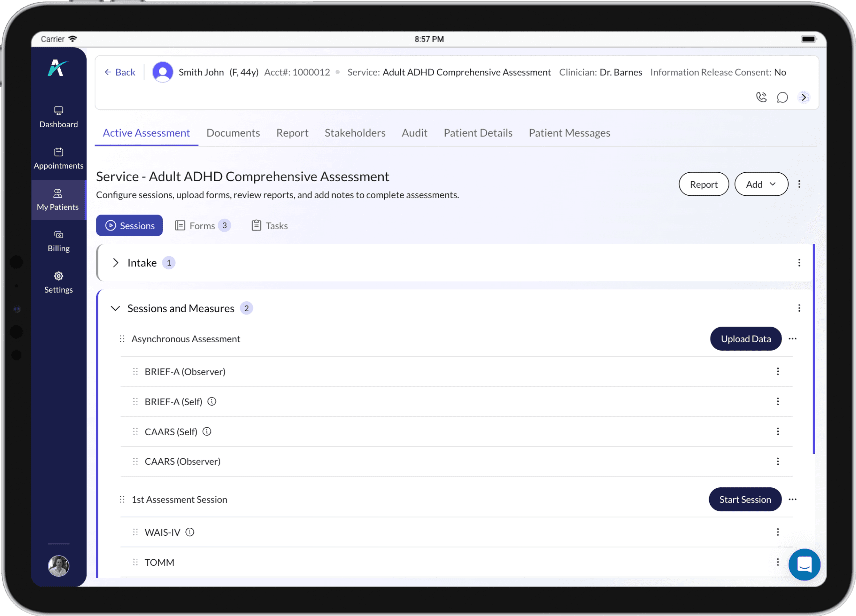Image resolution: width=856 pixels, height=616 pixels.
Task: Click the info icon beside CAARS (Self)
Action: pyautogui.click(x=207, y=431)
